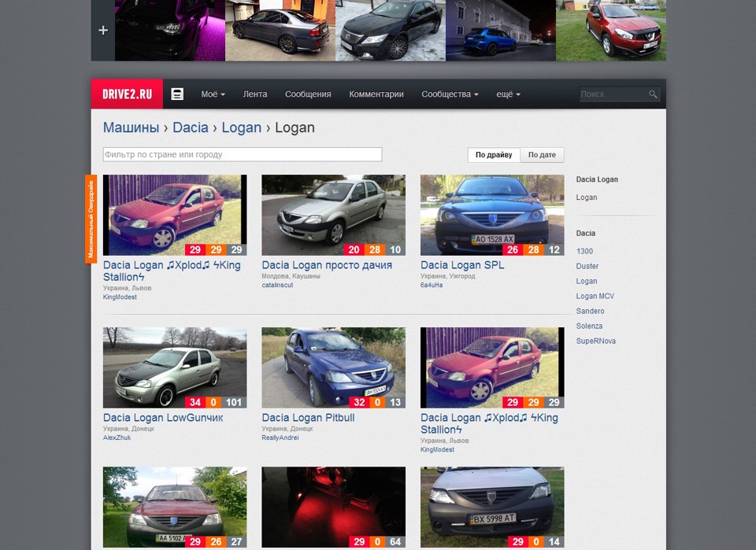Viewport: 756px width, 550px height.
Task: Click the orange Максимальный Овердрайв side tab
Action: pos(91,219)
